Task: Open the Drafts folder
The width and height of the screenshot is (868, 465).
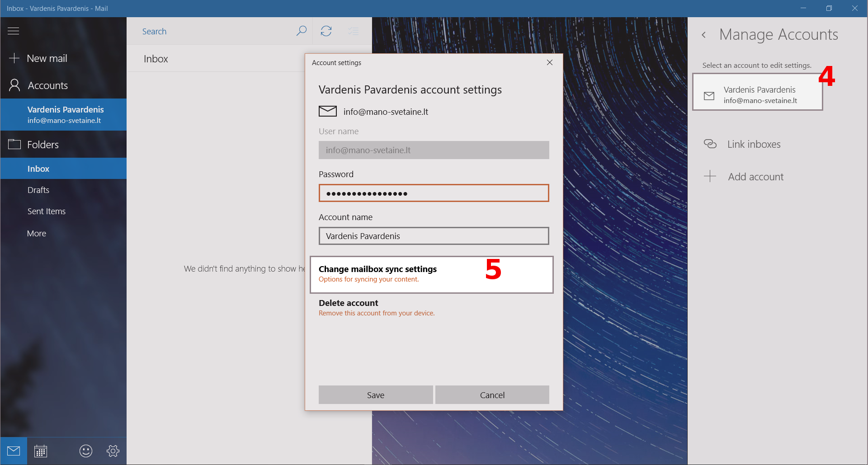Action: (x=38, y=190)
